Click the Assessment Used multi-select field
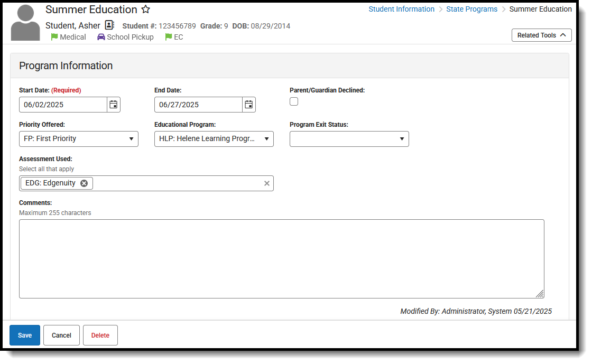Viewport: 592px width, 364px height. [x=146, y=183]
